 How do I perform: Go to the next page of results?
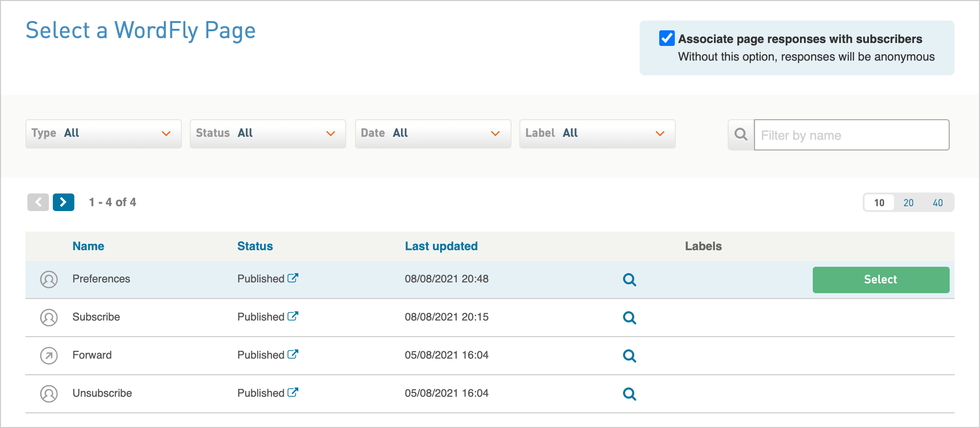pos(64,202)
